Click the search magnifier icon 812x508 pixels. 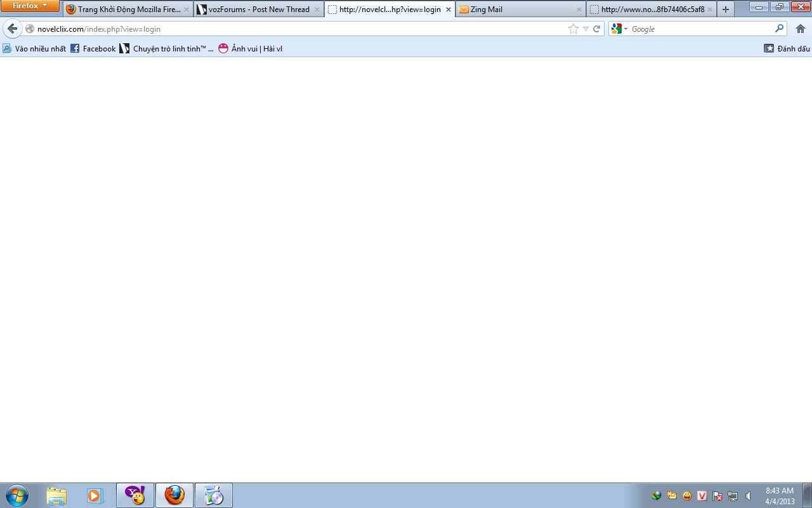click(x=780, y=29)
